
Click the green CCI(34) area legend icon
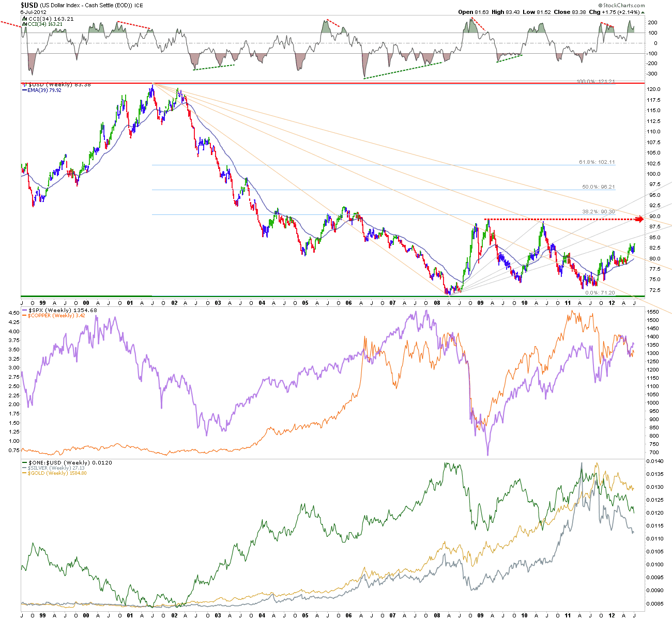click(x=23, y=24)
